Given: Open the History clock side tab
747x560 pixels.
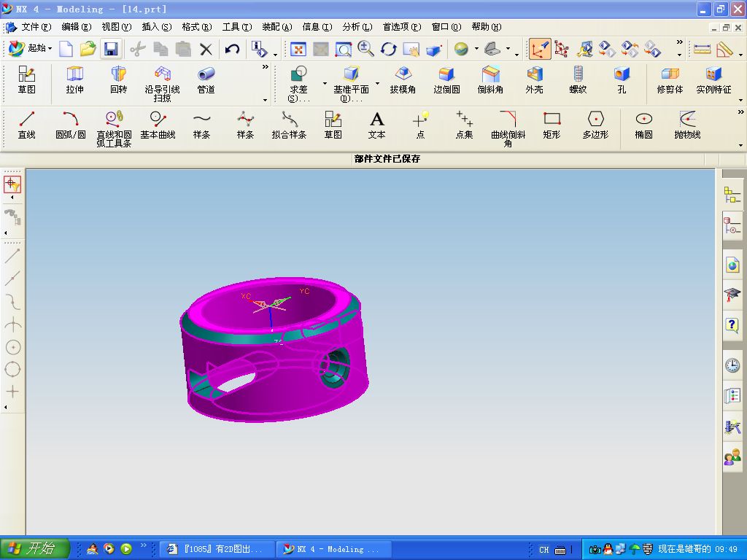Looking at the screenshot, I should [732, 365].
